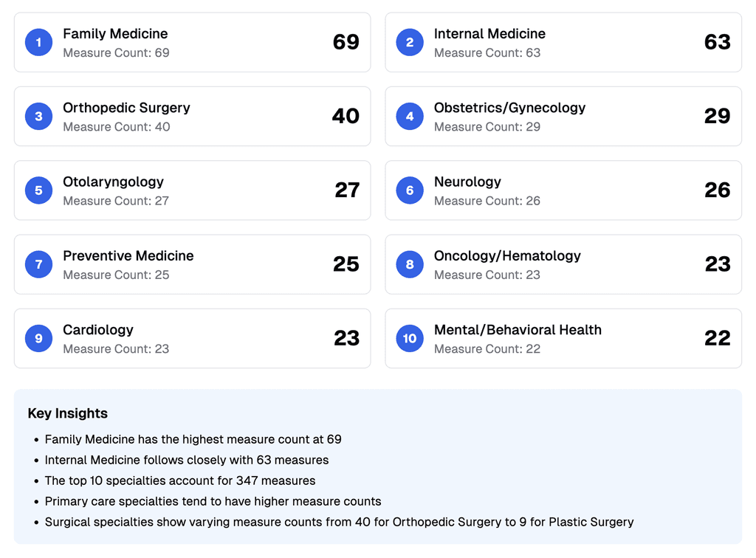This screenshot has width=756, height=558.
Task: Click the bold count 22 on Mental/Behavioral Health
Action: 717,338
